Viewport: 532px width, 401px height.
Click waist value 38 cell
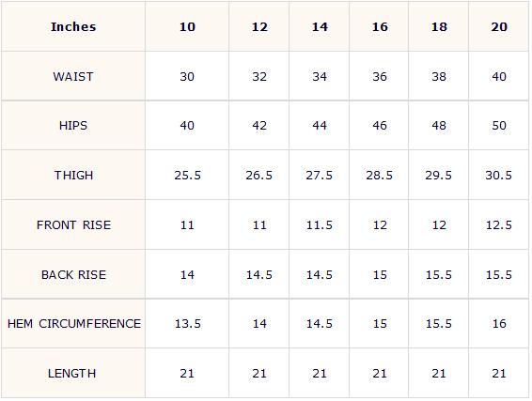pyautogui.click(x=439, y=76)
